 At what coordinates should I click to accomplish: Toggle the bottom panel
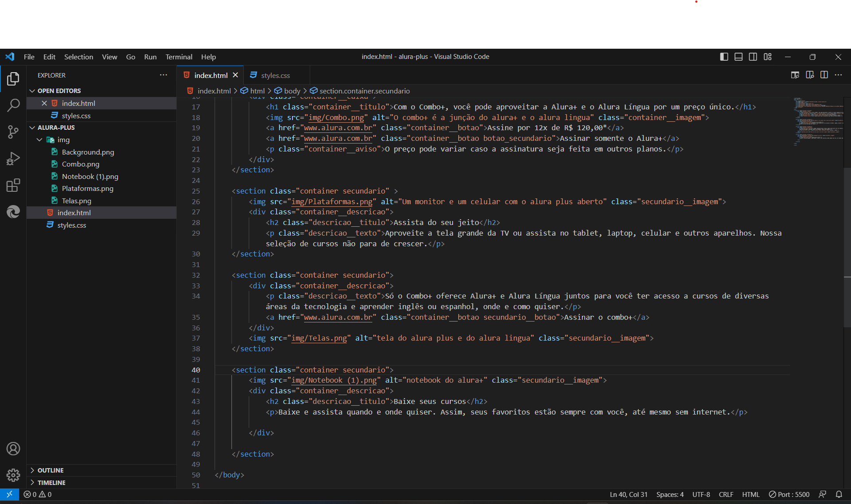738,57
